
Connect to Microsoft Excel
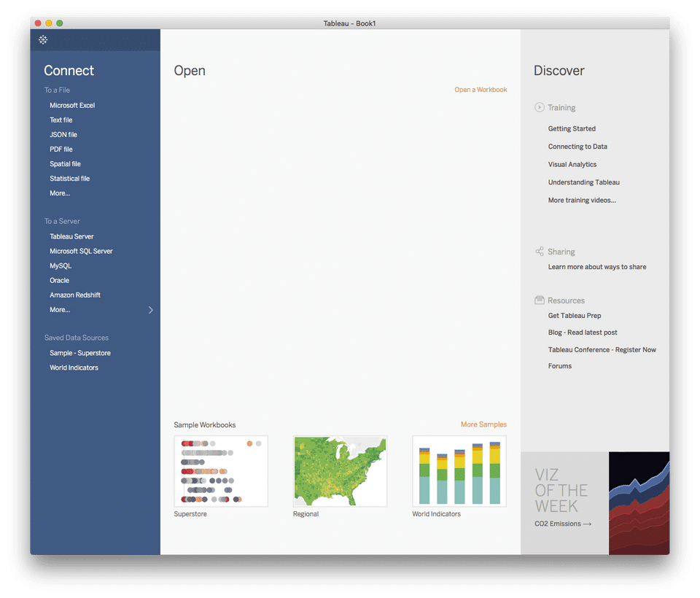pyautogui.click(x=72, y=106)
